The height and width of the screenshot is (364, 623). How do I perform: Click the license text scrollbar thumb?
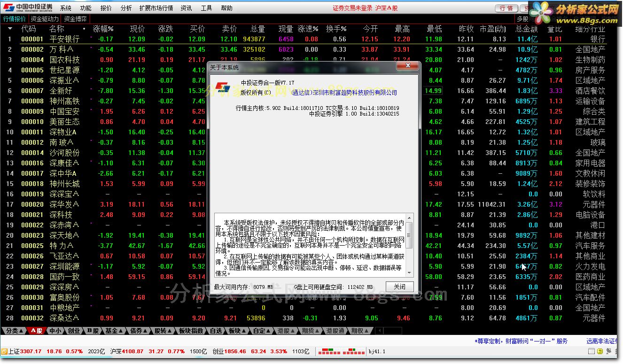pos(409,235)
